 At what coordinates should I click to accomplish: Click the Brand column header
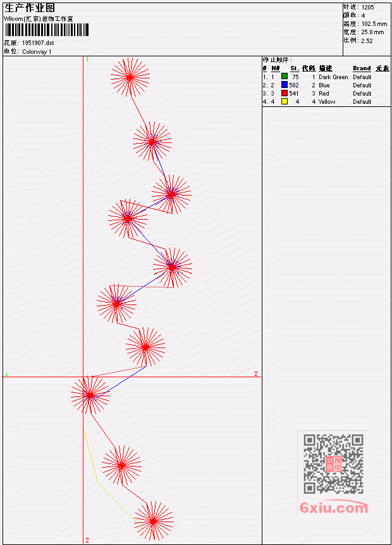pyautogui.click(x=362, y=68)
